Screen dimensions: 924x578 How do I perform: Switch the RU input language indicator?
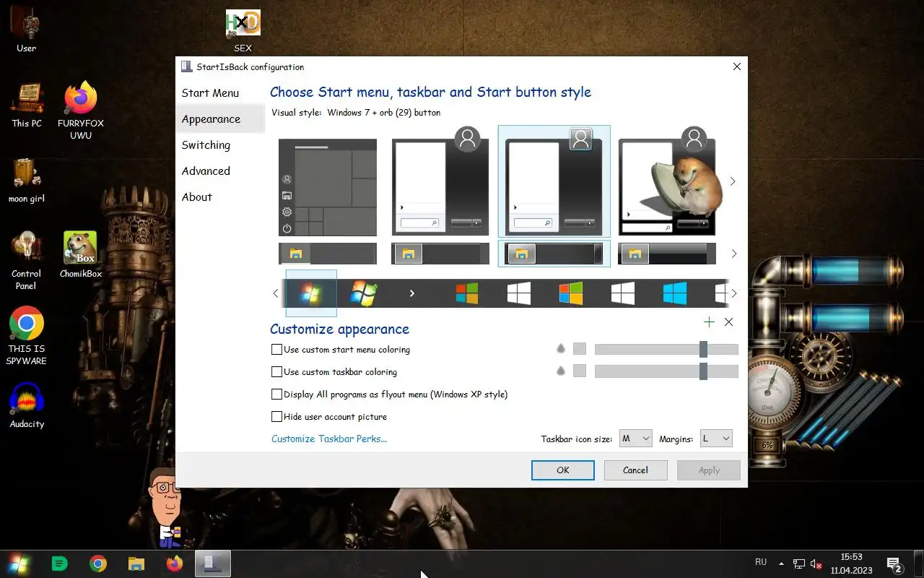click(x=761, y=562)
